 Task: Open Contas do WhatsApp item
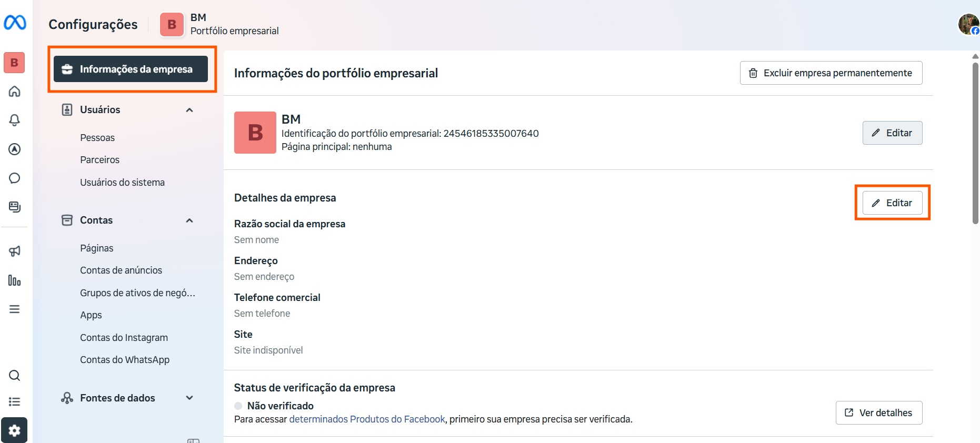125,360
